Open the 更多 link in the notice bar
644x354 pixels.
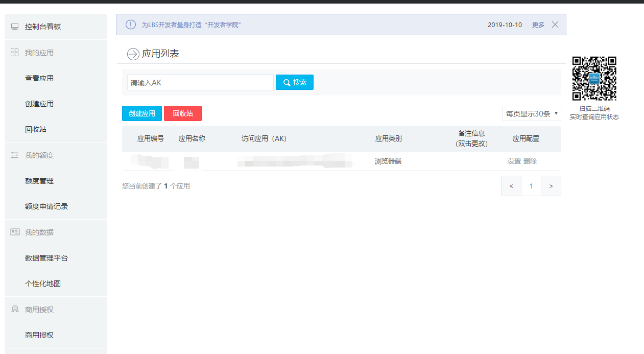pos(537,24)
